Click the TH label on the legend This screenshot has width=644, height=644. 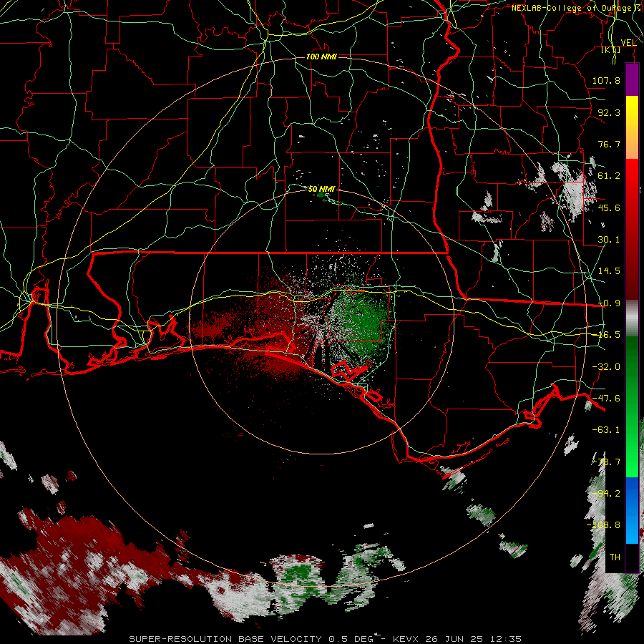point(615,557)
